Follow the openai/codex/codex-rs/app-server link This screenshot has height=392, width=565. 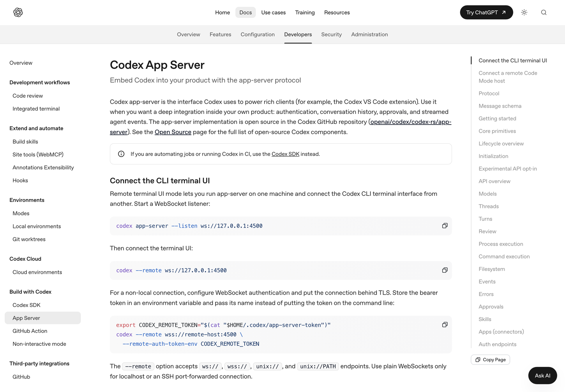tap(411, 122)
